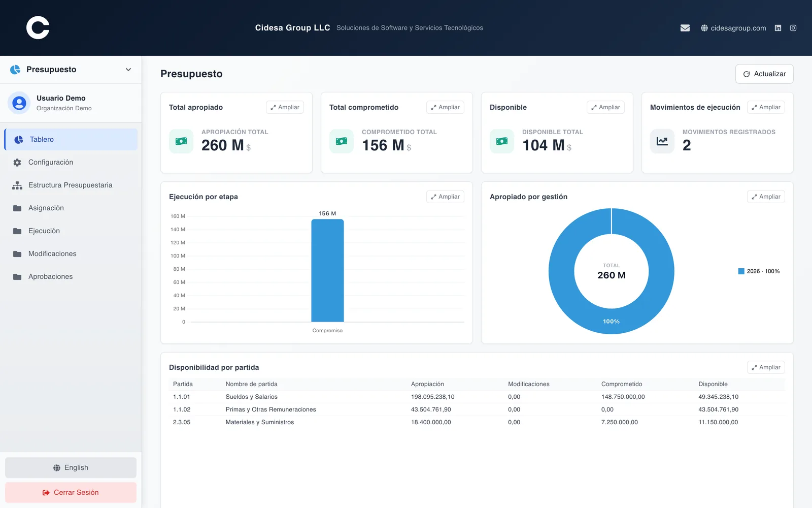Click the 2026 legend color swatch

pyautogui.click(x=741, y=271)
